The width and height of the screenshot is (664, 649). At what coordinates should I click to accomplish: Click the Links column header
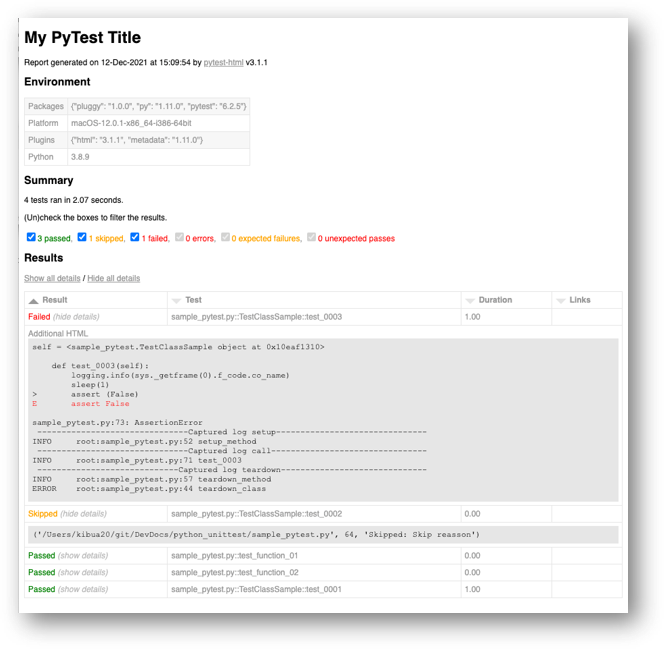pos(587,300)
